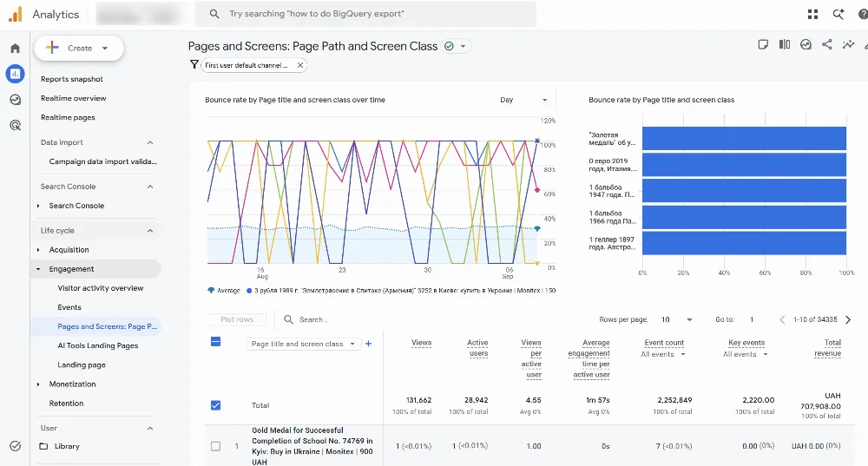Sort by Total revenue column header
This screenshot has height=466, width=868.
tap(828, 348)
